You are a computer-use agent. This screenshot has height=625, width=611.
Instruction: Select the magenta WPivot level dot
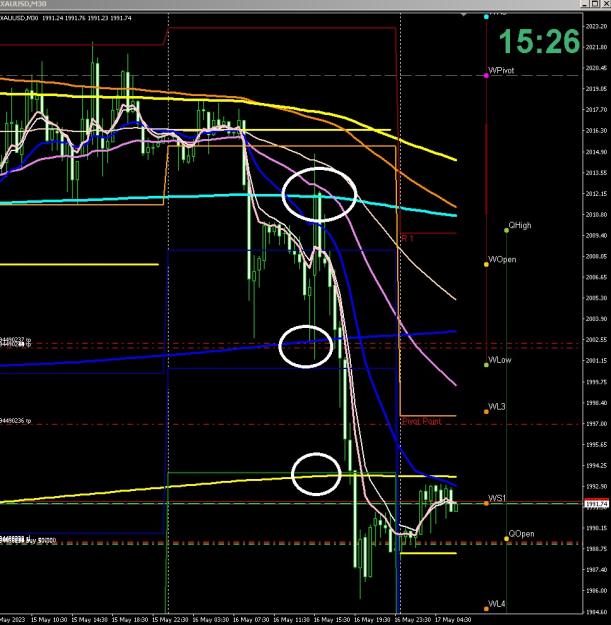pos(486,75)
